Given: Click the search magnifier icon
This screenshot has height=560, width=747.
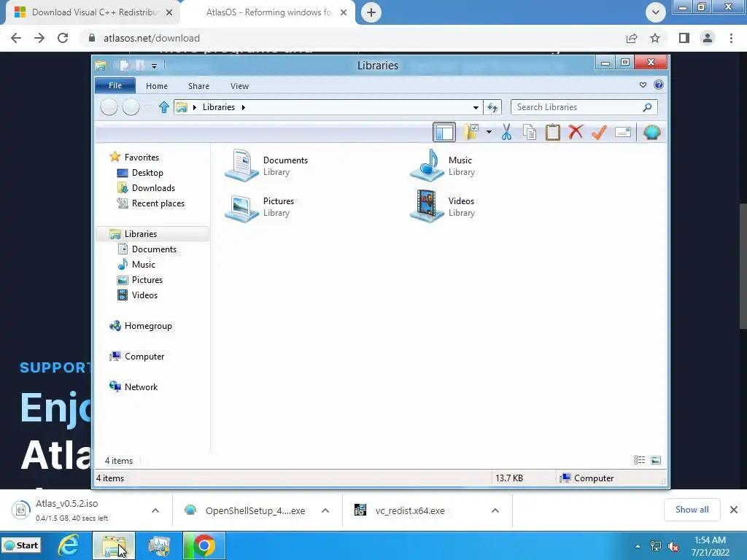Looking at the screenshot, I should [x=647, y=107].
